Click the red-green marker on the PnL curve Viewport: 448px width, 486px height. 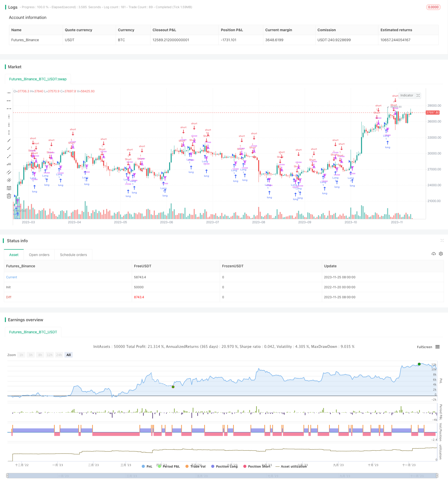tap(173, 387)
